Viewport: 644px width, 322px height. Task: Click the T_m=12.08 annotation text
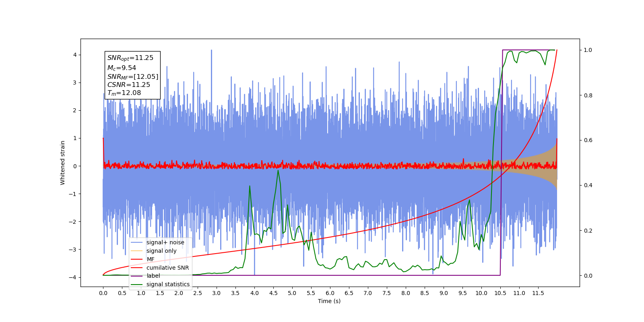[x=124, y=93]
